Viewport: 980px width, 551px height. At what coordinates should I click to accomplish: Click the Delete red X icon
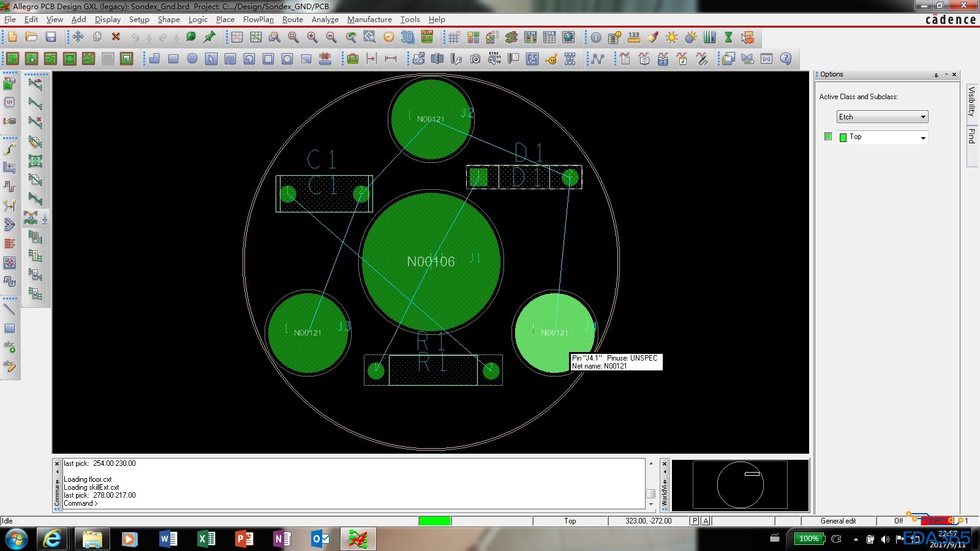pyautogui.click(x=116, y=37)
